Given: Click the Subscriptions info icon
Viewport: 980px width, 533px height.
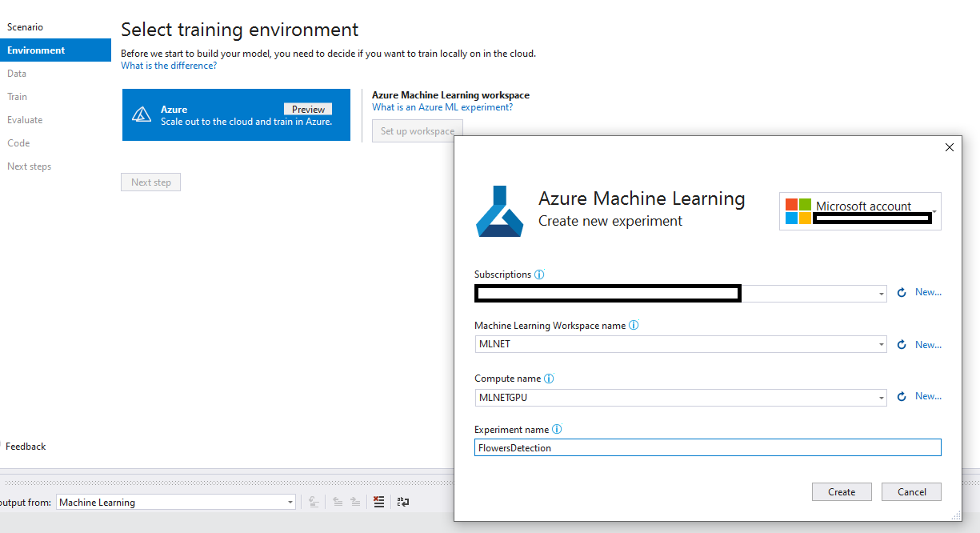Looking at the screenshot, I should [539, 275].
